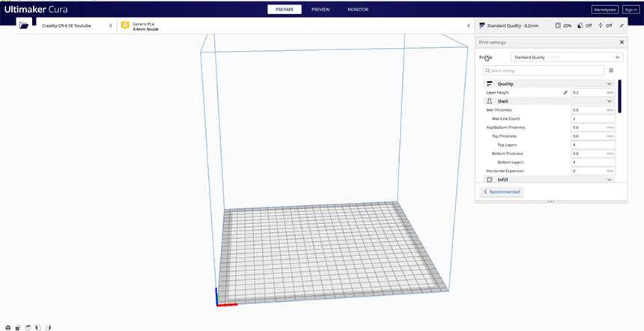
Task: Click the search magnifier icon
Action: [488, 70]
